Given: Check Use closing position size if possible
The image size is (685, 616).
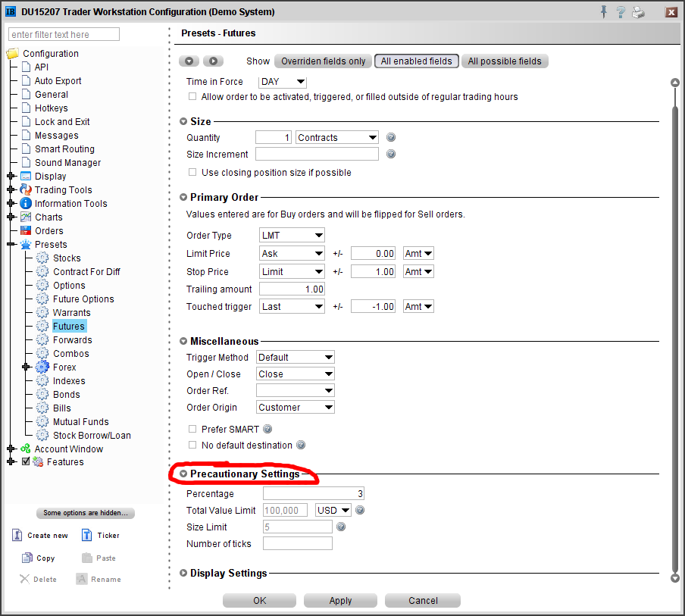Looking at the screenshot, I should (192, 173).
